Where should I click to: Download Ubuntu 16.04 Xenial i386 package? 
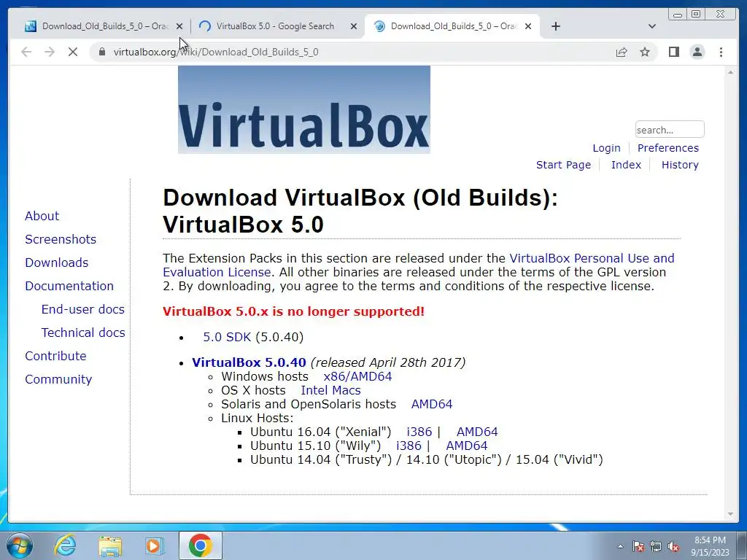pyautogui.click(x=419, y=432)
